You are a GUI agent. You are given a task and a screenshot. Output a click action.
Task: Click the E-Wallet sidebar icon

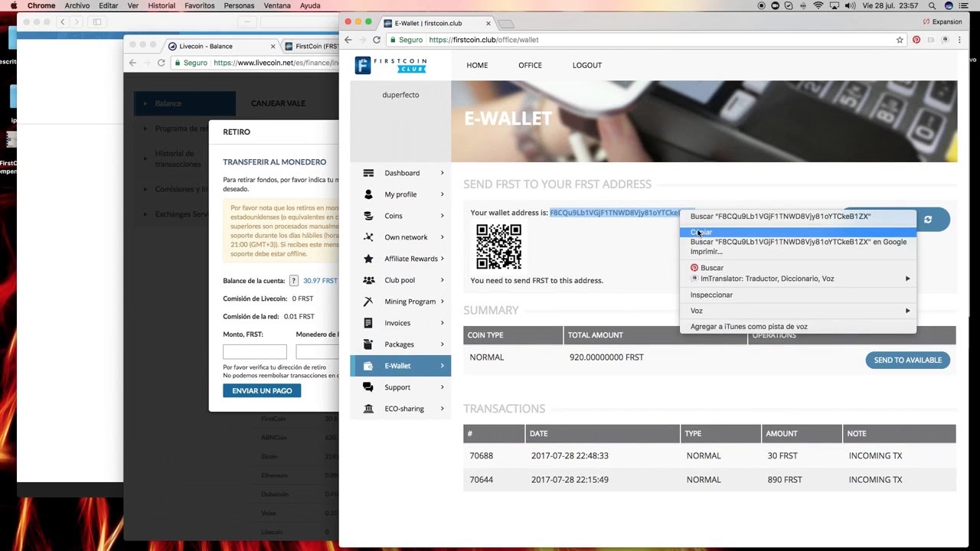coord(368,366)
